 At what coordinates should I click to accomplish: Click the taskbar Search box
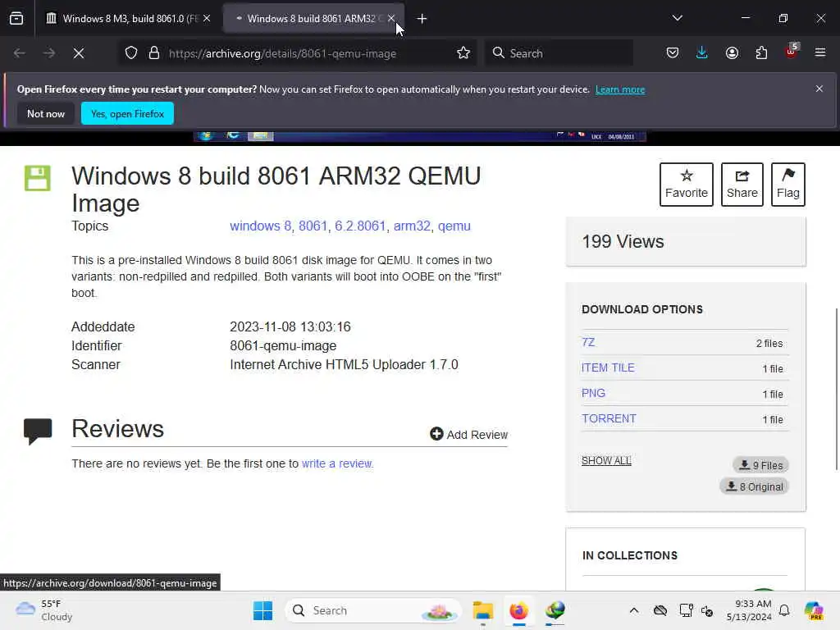click(373, 610)
